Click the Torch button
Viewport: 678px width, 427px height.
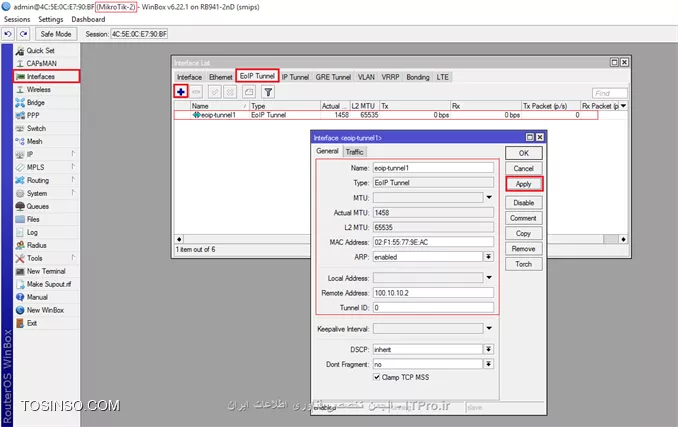524,264
